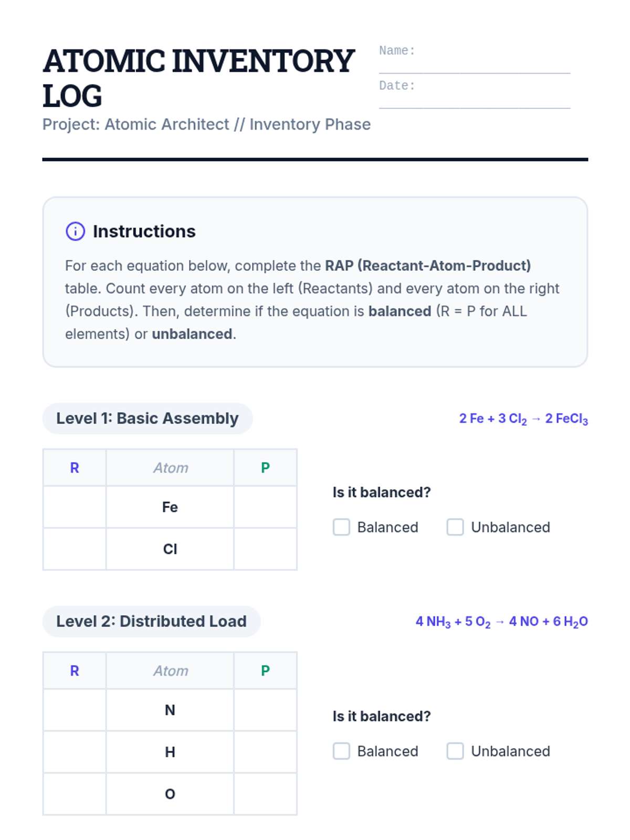Click the 4 NH3 + 5 O2 equation
This screenshot has width=630, height=840.
(x=501, y=622)
